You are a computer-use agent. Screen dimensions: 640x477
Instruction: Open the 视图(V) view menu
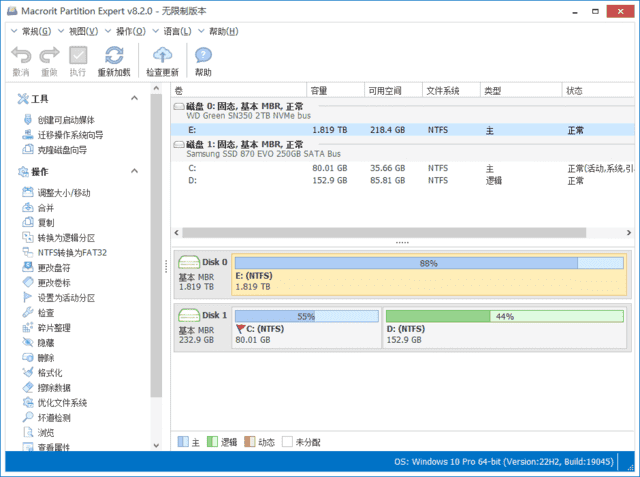pos(75,31)
